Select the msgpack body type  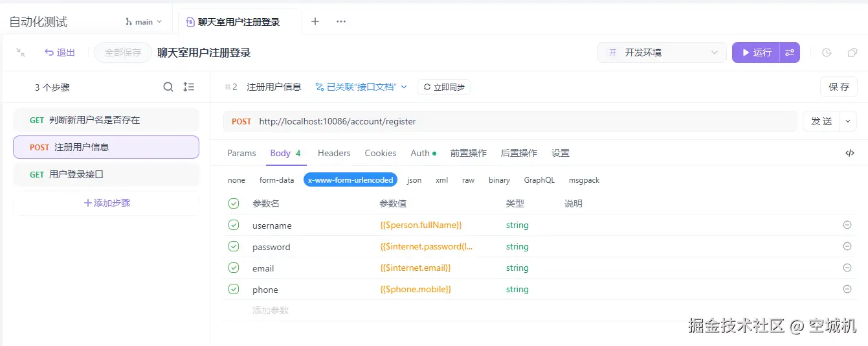[584, 180]
